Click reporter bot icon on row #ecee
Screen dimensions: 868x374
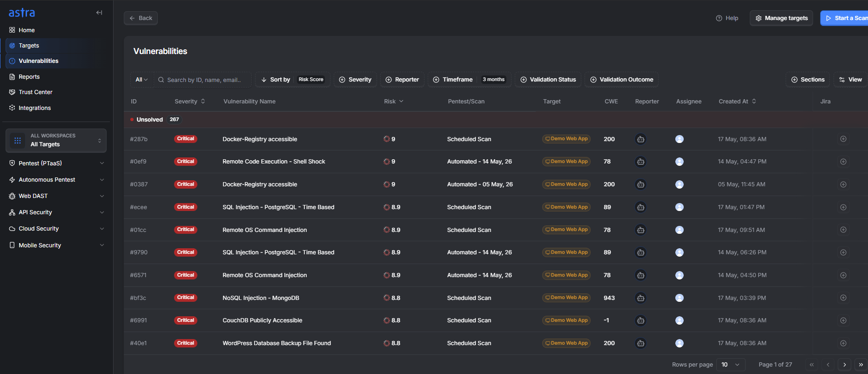(x=641, y=207)
